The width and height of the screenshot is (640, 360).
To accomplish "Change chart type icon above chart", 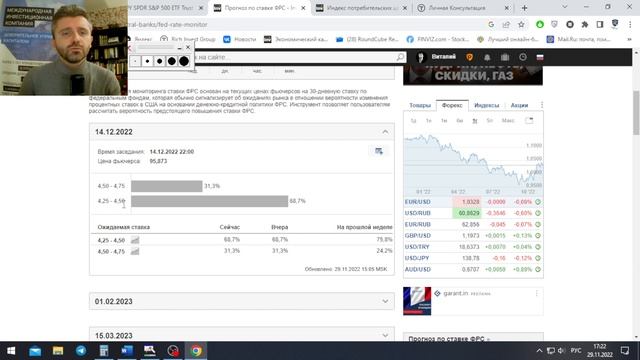I will 529,120.
